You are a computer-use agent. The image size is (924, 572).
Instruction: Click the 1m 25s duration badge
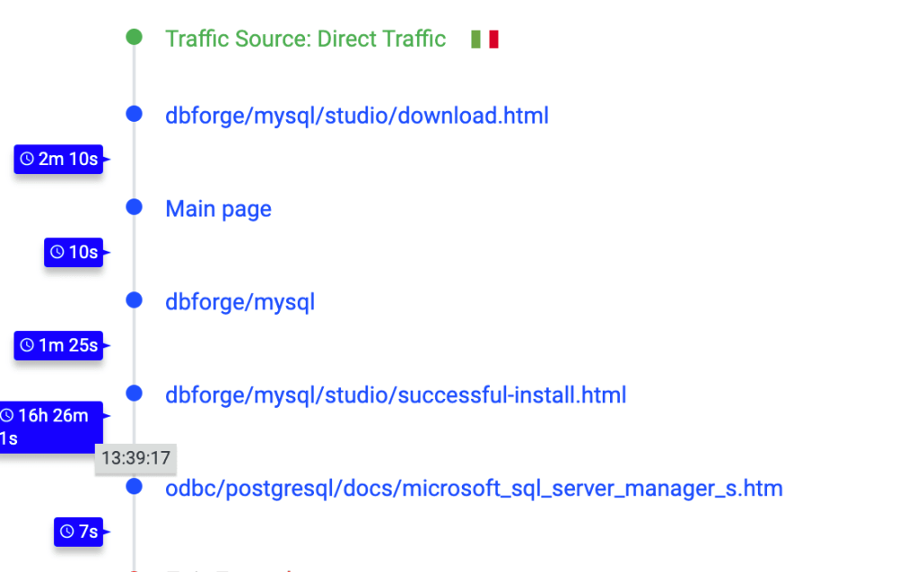point(59,346)
